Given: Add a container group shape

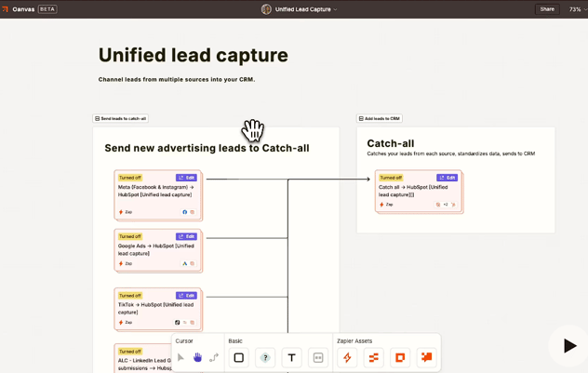Looking at the screenshot, I should click(x=318, y=357).
